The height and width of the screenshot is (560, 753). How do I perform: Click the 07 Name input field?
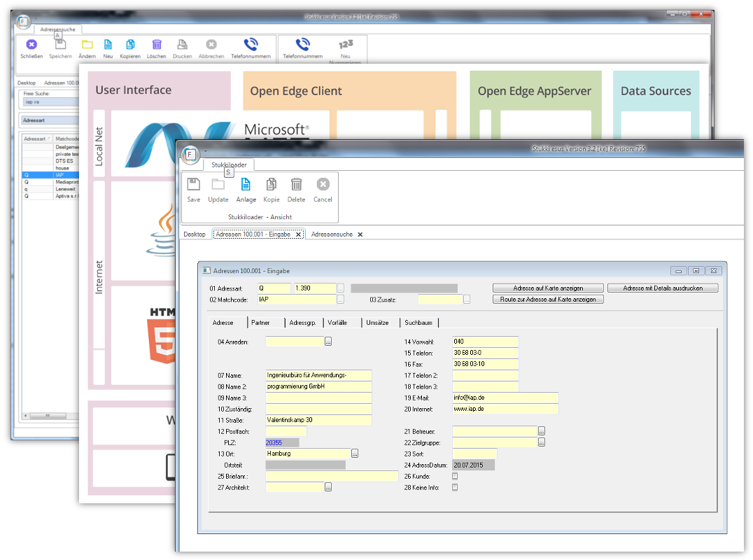318,375
